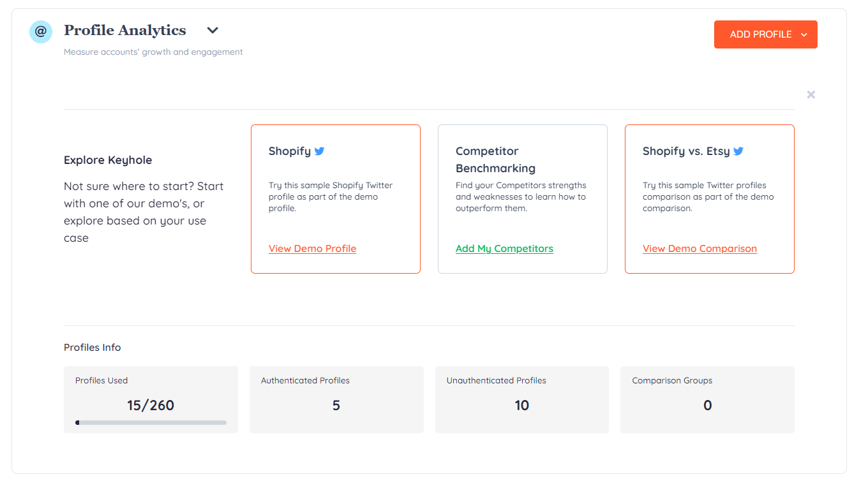Select the Authenticated Profiles stat card

[x=336, y=399]
